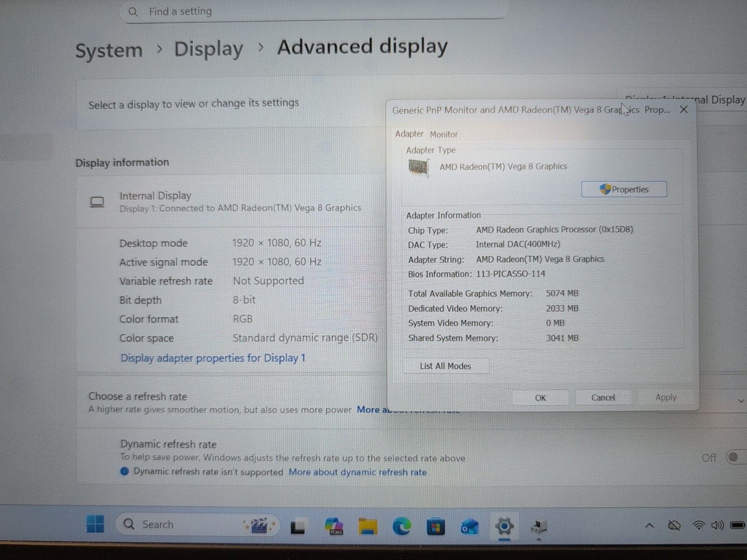Switch to the Monitor tab
747x560 pixels.
(444, 134)
